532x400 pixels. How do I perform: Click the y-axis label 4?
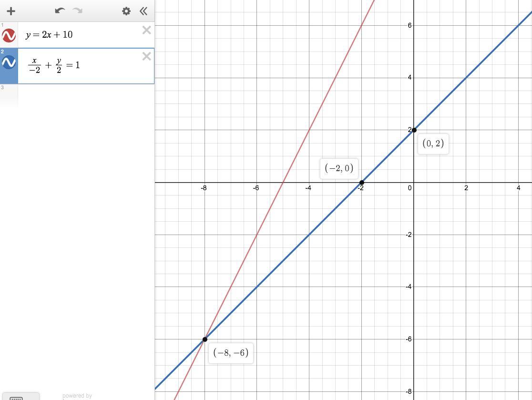[409, 78]
